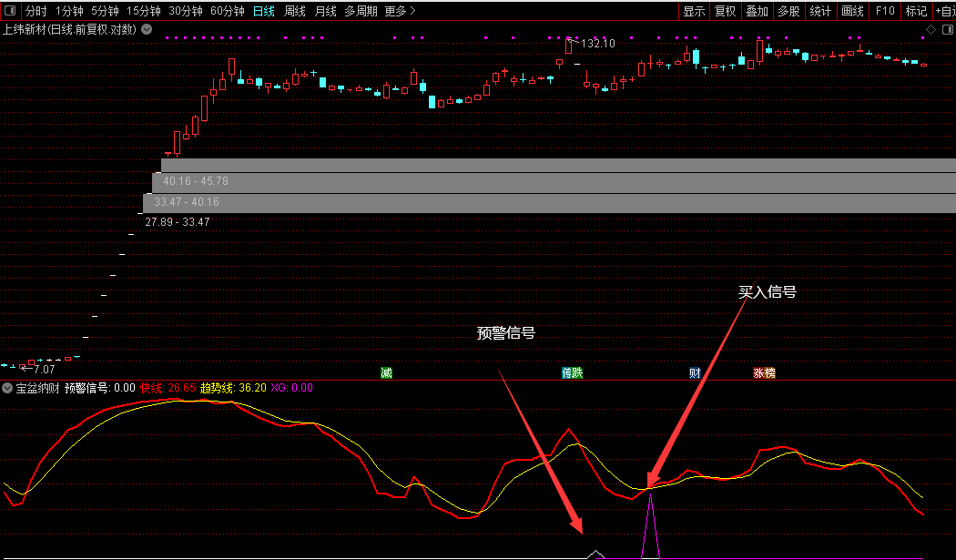
Task: Select the 60分钟 period
Action: [x=227, y=11]
